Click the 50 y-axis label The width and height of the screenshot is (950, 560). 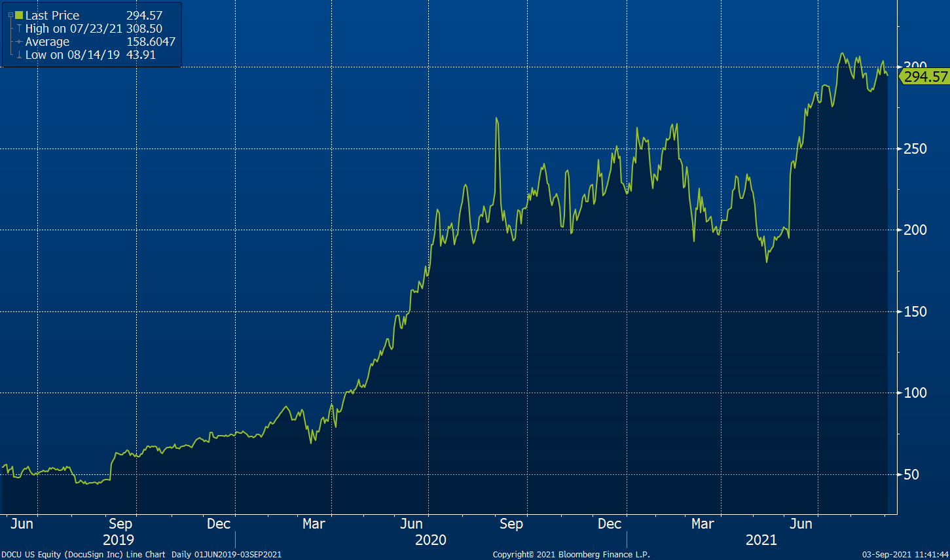click(913, 474)
